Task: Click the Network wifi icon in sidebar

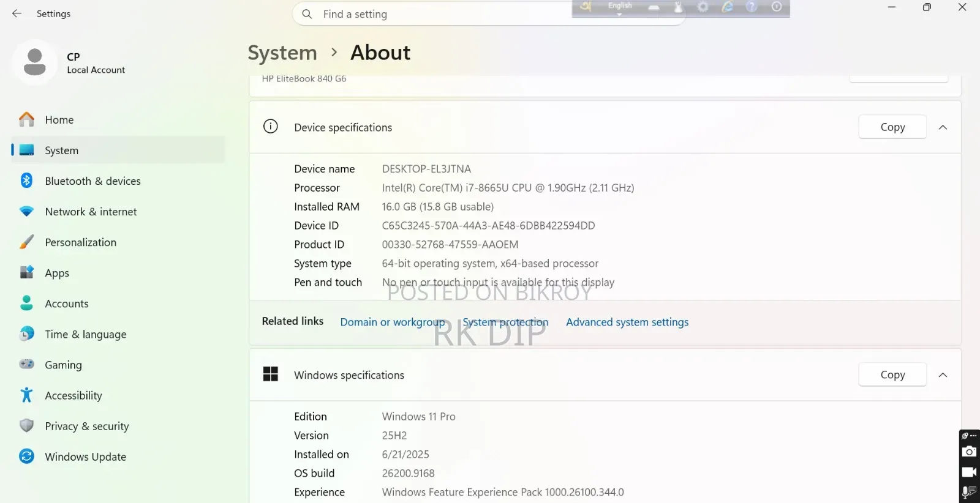Action: pyautogui.click(x=26, y=211)
